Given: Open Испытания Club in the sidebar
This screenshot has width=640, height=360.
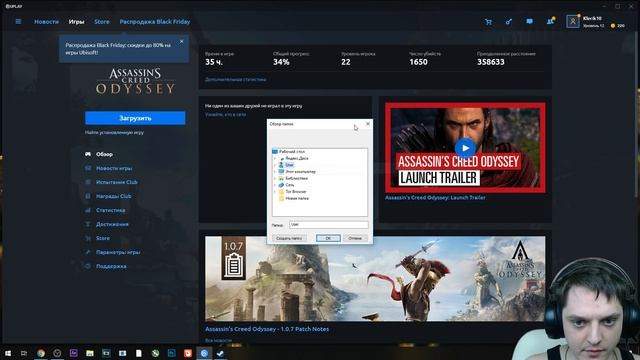Looking at the screenshot, I should [117, 182].
